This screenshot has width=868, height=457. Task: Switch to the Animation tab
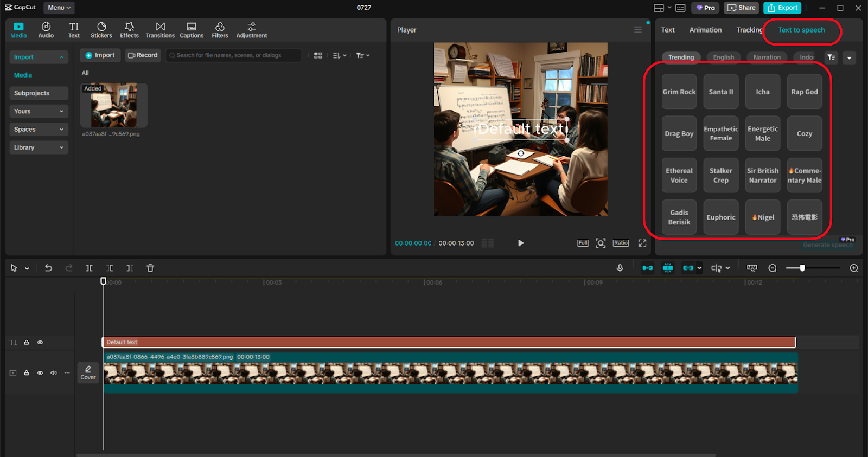pos(705,30)
